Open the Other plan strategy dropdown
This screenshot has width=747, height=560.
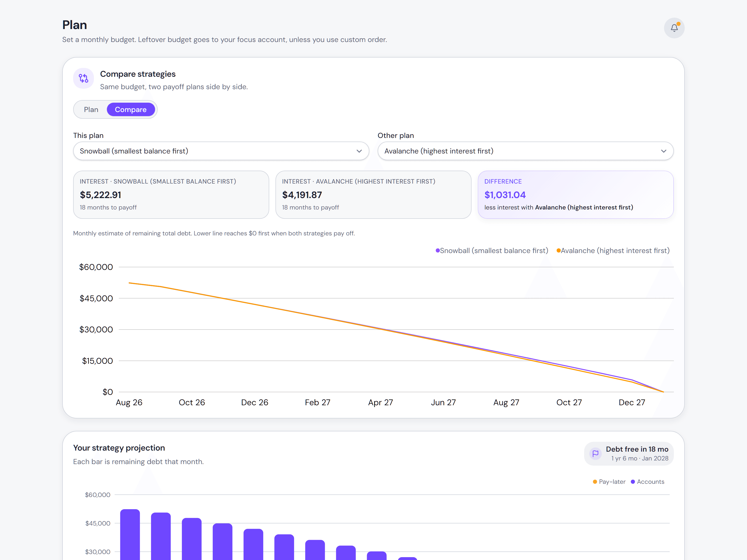tap(525, 151)
